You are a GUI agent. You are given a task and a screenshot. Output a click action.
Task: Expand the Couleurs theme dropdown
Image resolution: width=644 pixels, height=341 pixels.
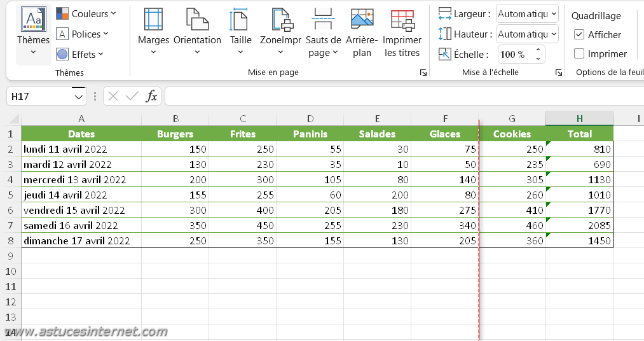point(86,13)
